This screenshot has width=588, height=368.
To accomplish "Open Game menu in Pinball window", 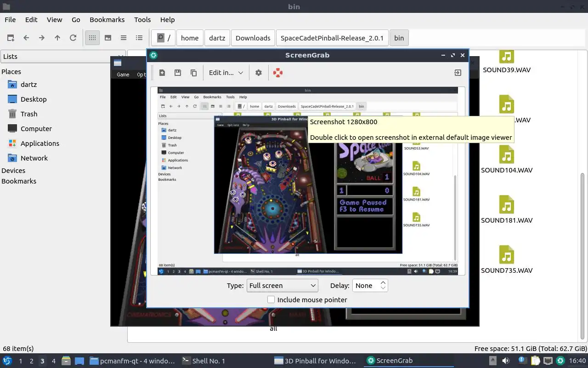I will point(123,75).
